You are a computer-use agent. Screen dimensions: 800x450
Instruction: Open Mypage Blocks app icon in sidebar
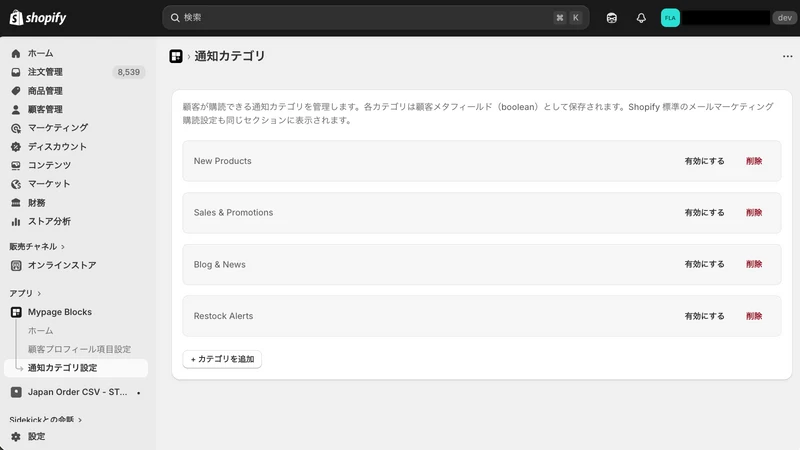[x=16, y=312]
